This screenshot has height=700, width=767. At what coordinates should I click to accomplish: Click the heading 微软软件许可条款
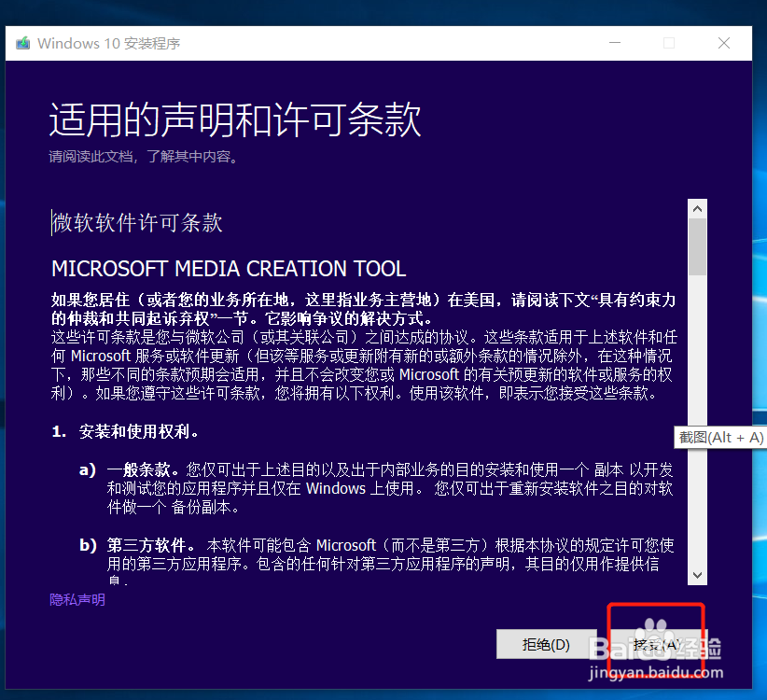pos(137,222)
